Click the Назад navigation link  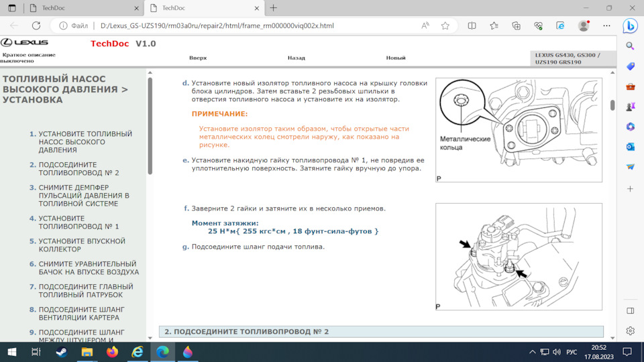[x=296, y=58]
